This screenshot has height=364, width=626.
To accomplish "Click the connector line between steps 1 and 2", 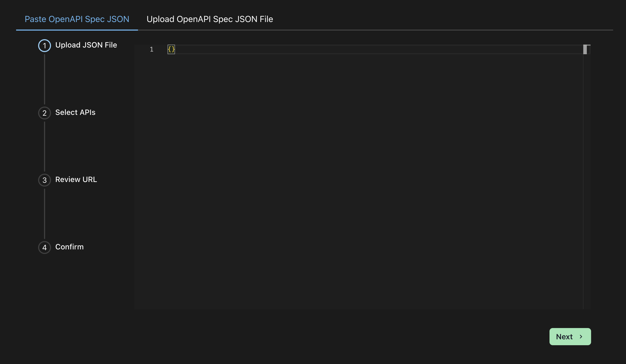I will (x=45, y=79).
